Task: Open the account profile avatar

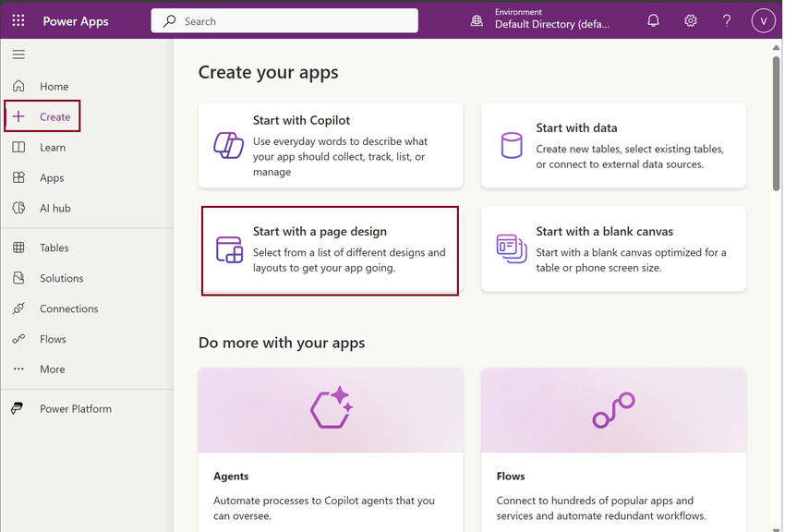Action: 763,20
